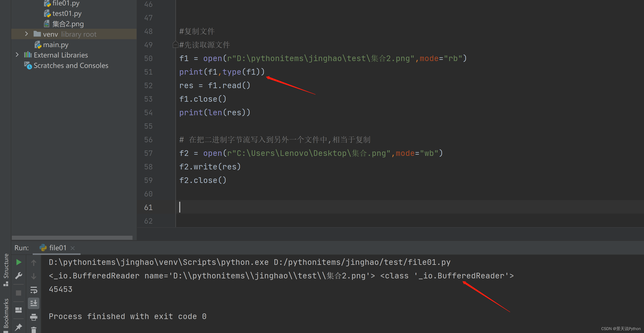Screen dimensions: 644x333
Task: Toggle soft-wrap in Run console
Action: (x=34, y=290)
